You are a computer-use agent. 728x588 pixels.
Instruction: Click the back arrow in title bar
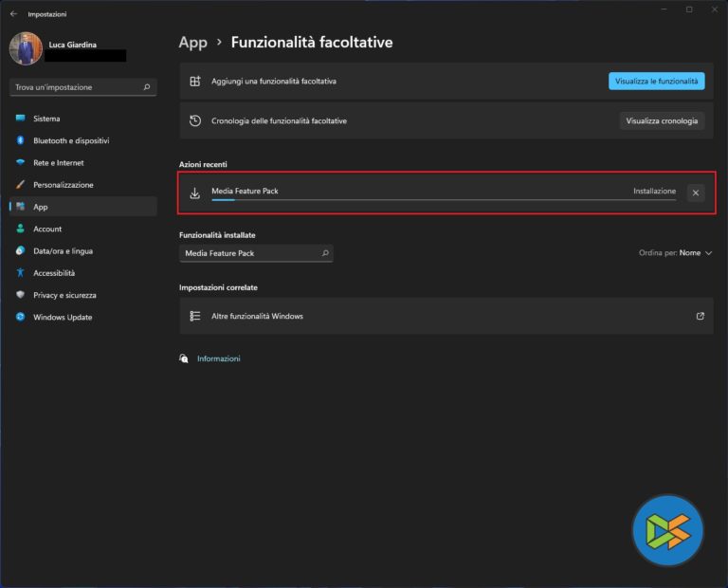click(13, 14)
